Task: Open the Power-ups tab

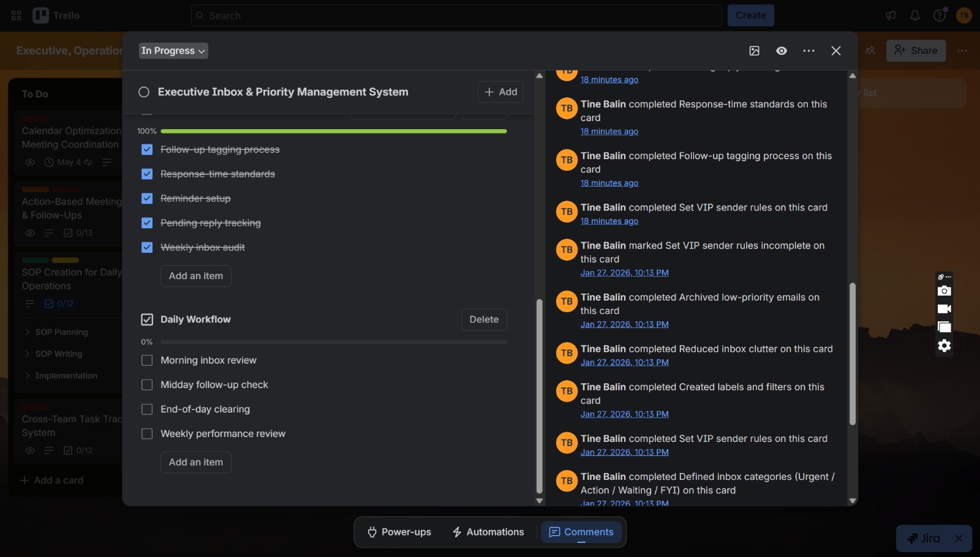Action: point(399,532)
